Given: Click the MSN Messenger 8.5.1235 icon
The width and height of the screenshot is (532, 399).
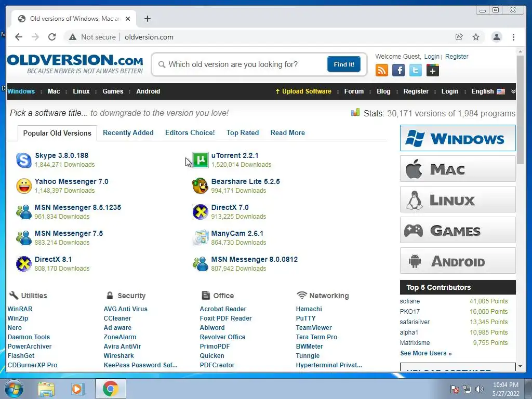Looking at the screenshot, I should (24, 212).
